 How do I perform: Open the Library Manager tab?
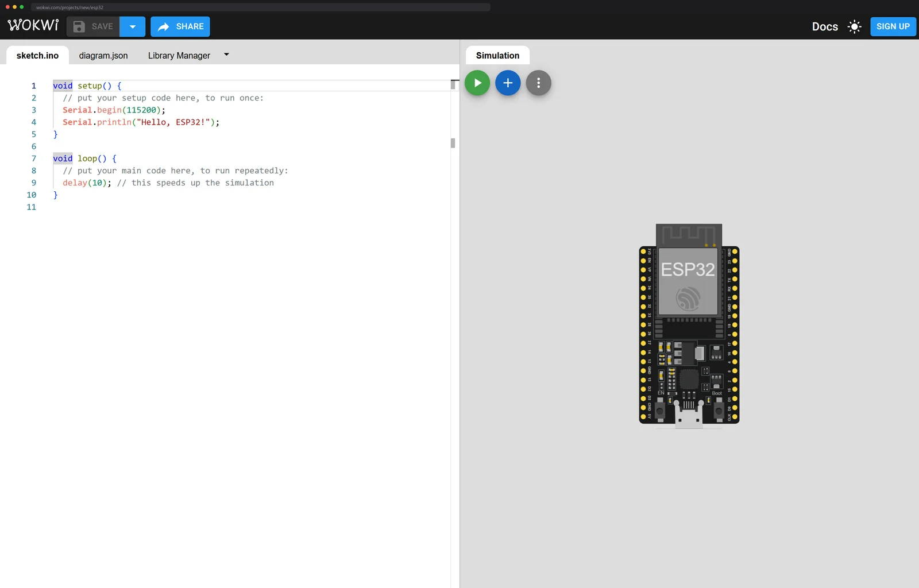179,56
